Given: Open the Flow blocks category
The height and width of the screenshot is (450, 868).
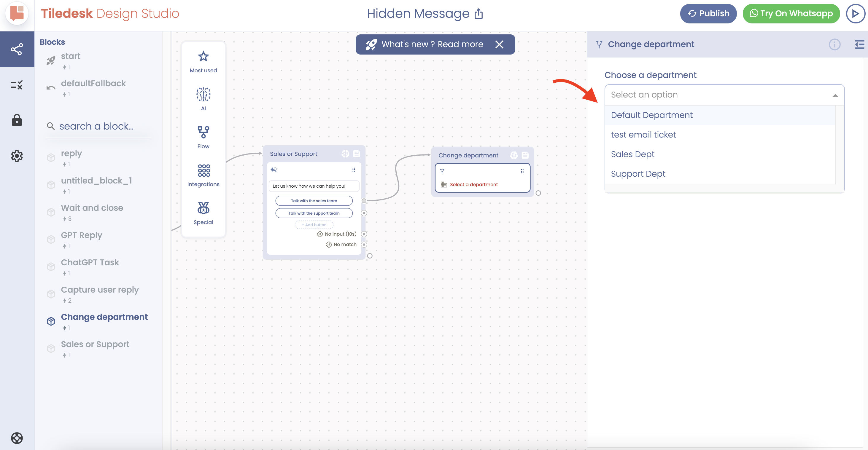Looking at the screenshot, I should coord(203,137).
